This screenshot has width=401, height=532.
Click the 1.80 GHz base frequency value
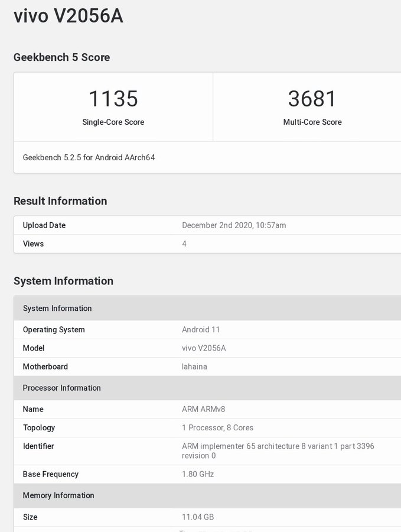(198, 474)
